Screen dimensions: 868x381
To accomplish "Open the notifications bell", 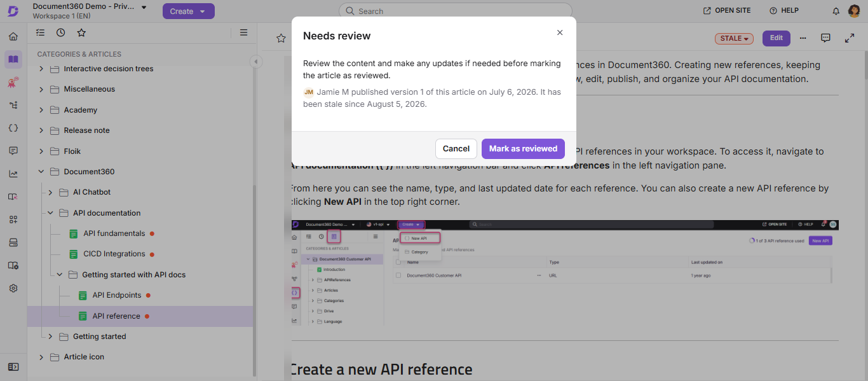I will point(836,11).
